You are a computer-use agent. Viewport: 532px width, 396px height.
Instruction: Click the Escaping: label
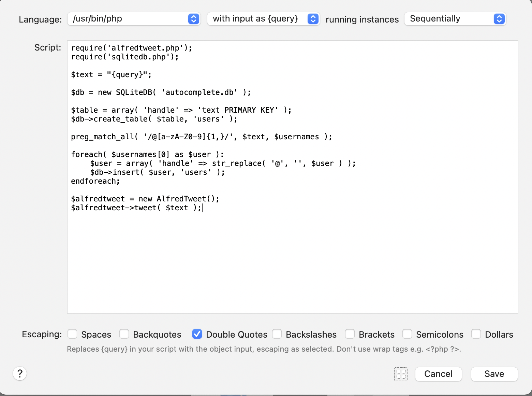pyautogui.click(x=42, y=334)
